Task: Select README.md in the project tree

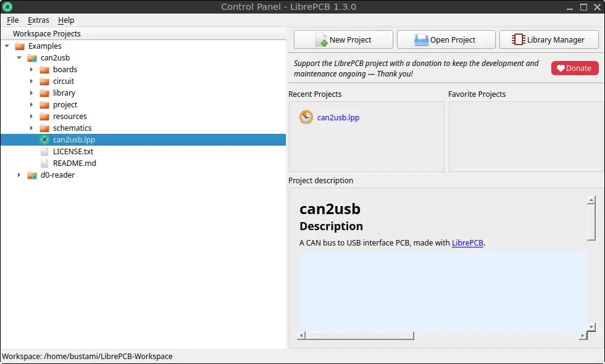Action: [x=75, y=163]
